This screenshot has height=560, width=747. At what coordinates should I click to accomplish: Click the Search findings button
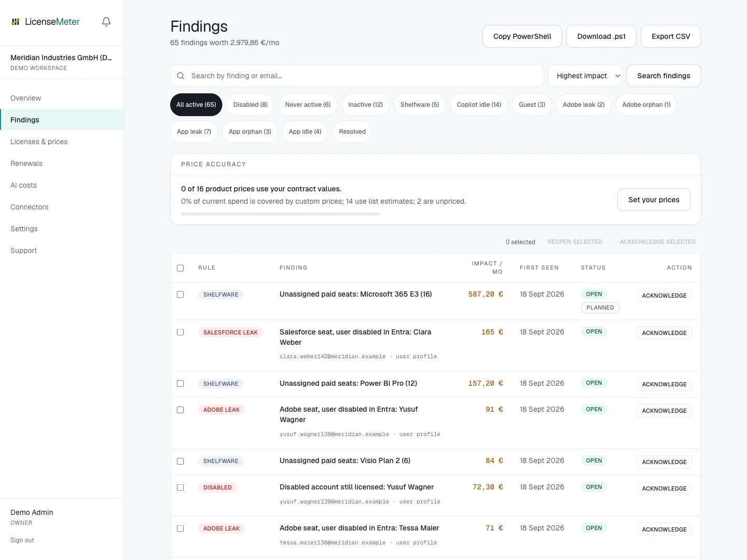tap(663, 76)
